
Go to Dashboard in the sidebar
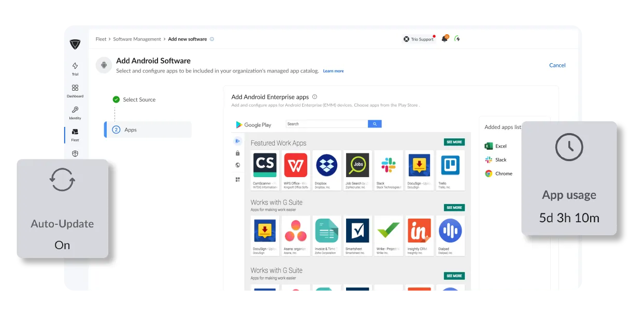[x=75, y=91]
